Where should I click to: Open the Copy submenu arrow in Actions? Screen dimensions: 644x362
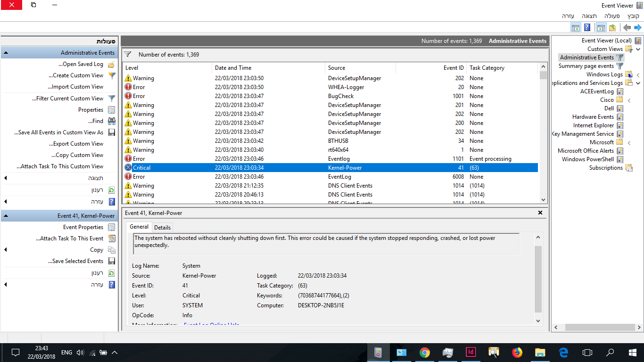6,250
